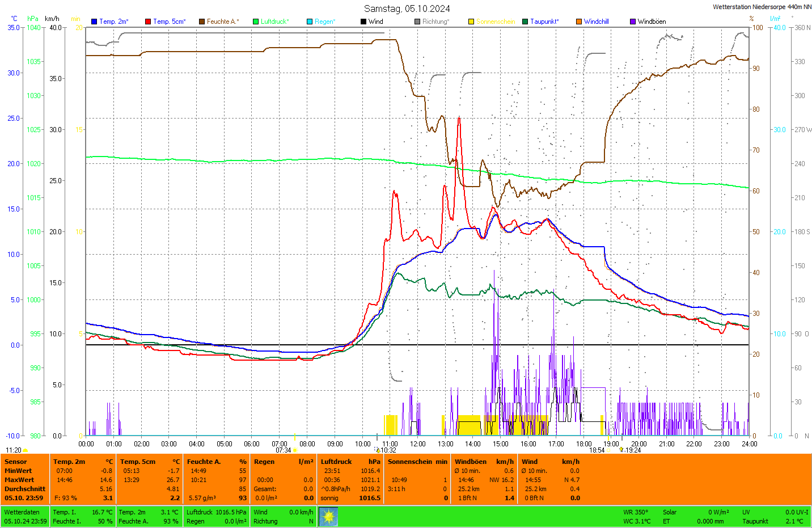Click the cyan Regen legend square

pos(310,22)
